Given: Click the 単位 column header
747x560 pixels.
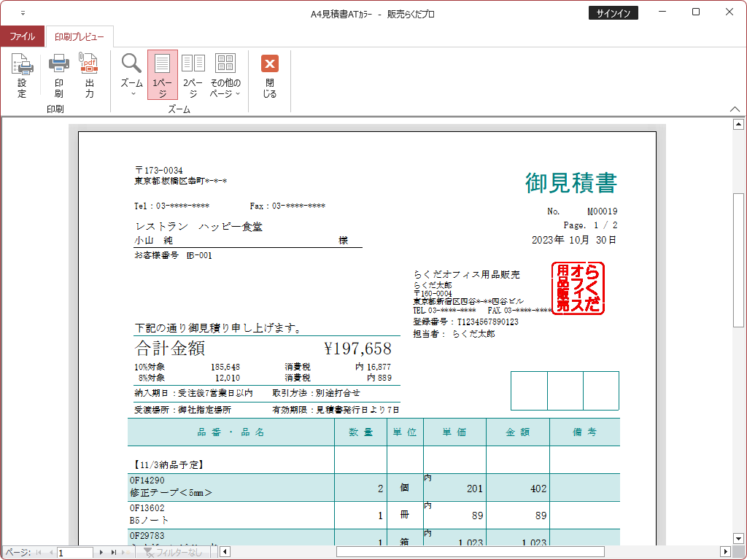Looking at the screenshot, I should [405, 432].
